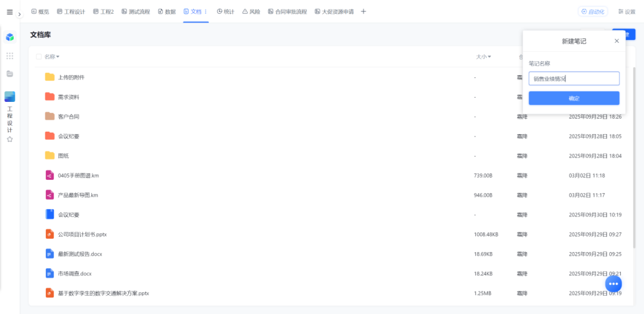Open file name 基于数字孪生的数字交通解决方案.pptx
Viewport: 644px width, 314px height.
[x=104, y=294]
